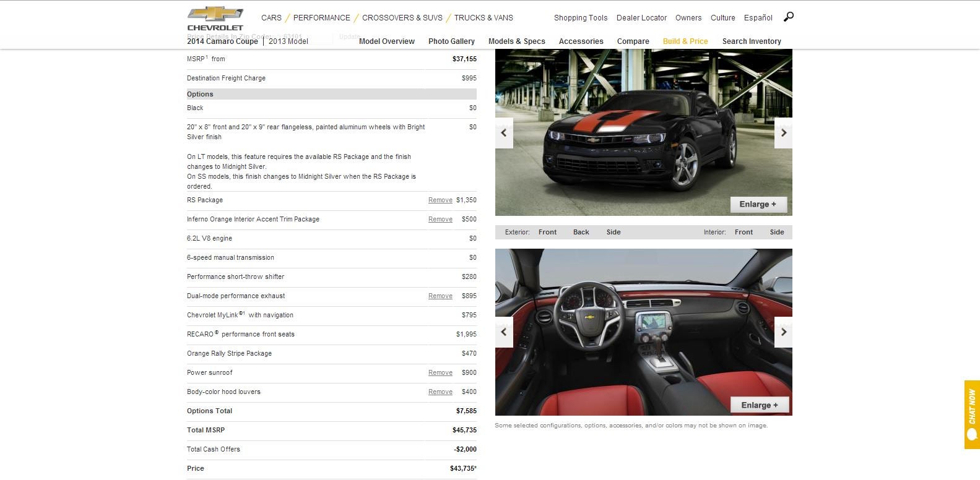Open the search magnifier icon
The image size is (980, 480).
[788, 17]
